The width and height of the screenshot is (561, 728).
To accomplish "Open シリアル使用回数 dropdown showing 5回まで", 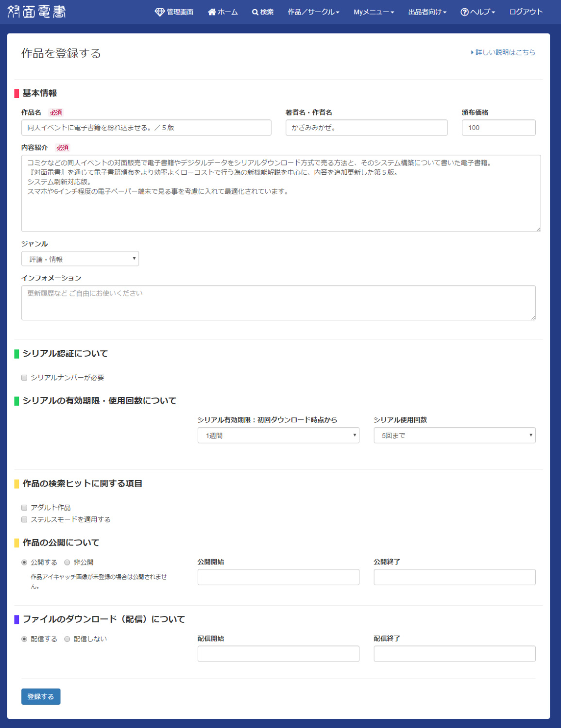I will click(x=454, y=435).
